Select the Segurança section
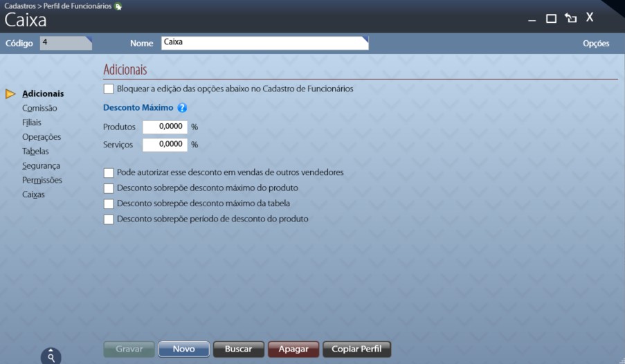 pos(41,166)
